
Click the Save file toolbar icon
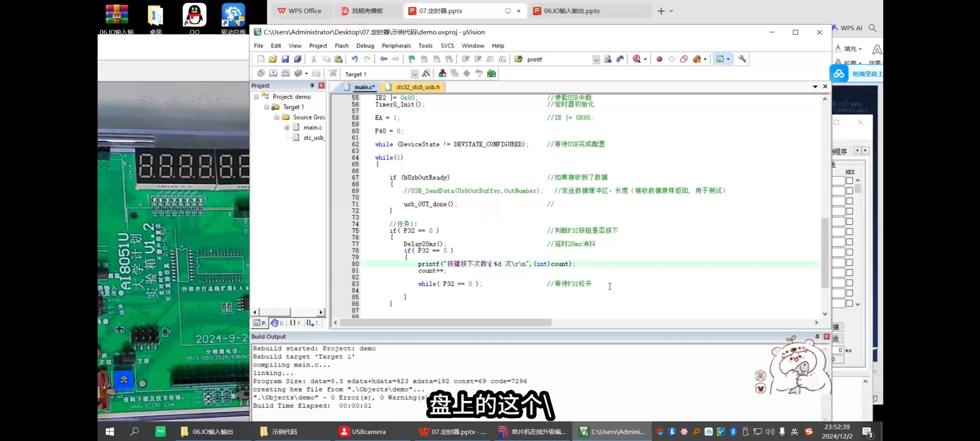[x=285, y=59]
